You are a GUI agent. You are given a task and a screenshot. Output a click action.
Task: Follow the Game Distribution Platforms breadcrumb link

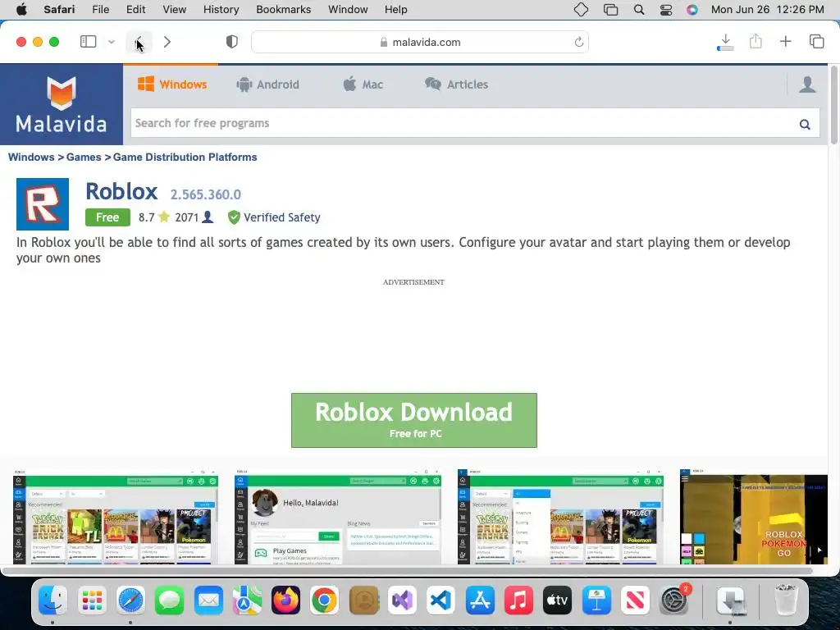pyautogui.click(x=185, y=157)
